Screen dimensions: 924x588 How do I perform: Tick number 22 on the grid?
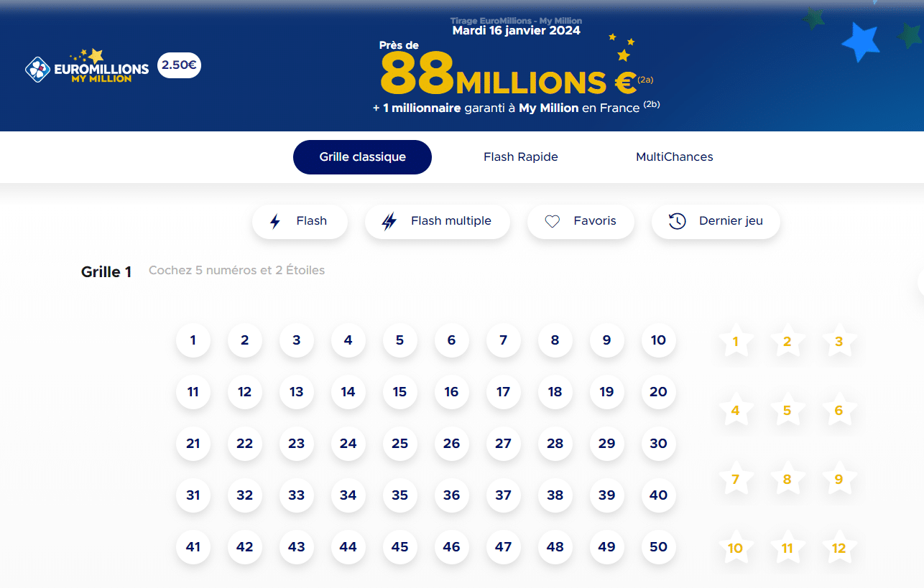coord(245,444)
